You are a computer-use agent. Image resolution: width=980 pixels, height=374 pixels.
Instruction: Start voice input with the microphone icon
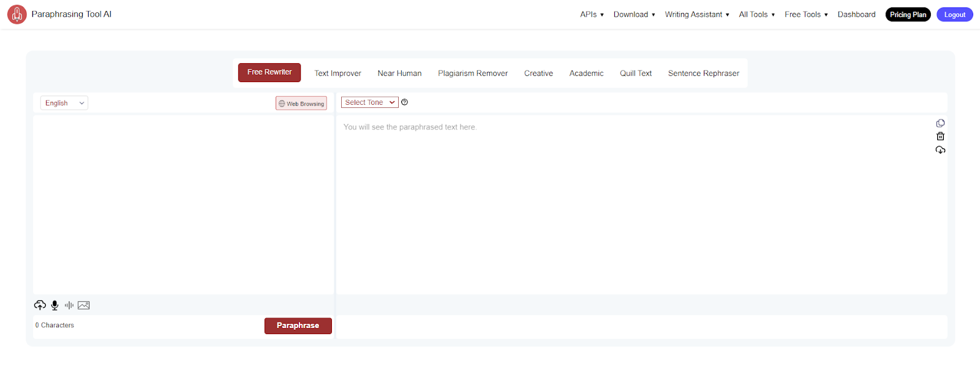click(55, 305)
